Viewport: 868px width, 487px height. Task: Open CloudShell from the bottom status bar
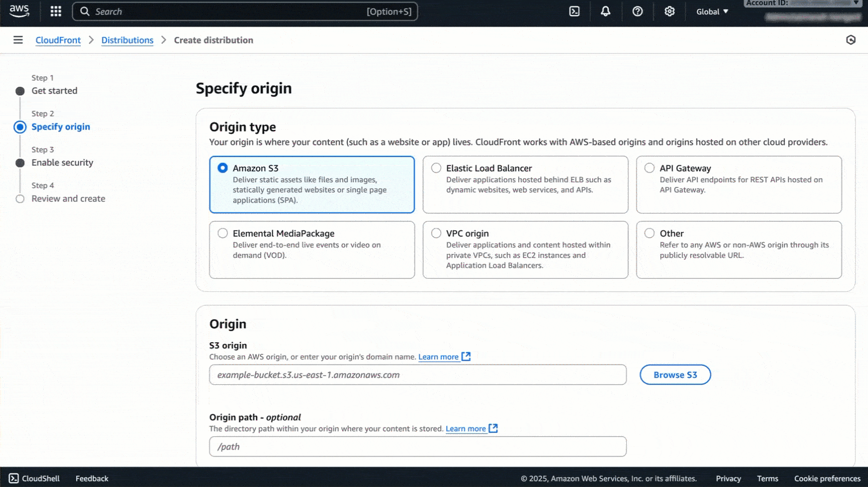[33, 478]
